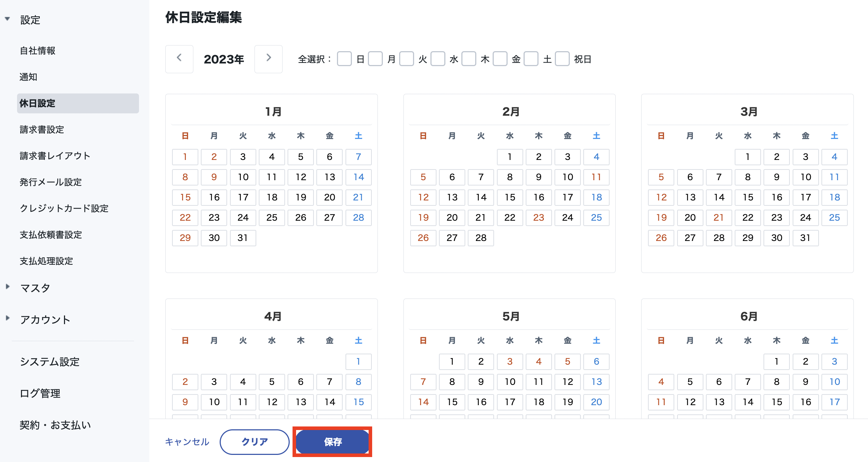Expand the マスタ section

(x=7, y=286)
